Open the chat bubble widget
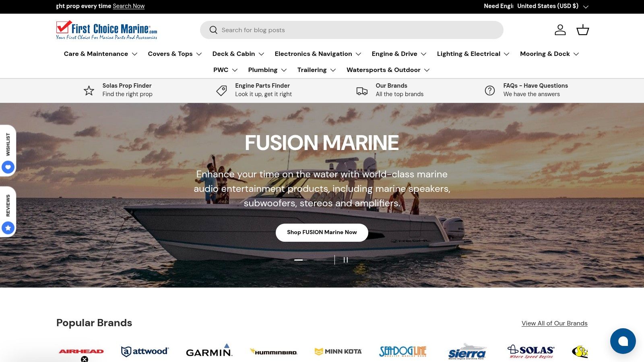This screenshot has height=362, width=644. click(x=623, y=341)
